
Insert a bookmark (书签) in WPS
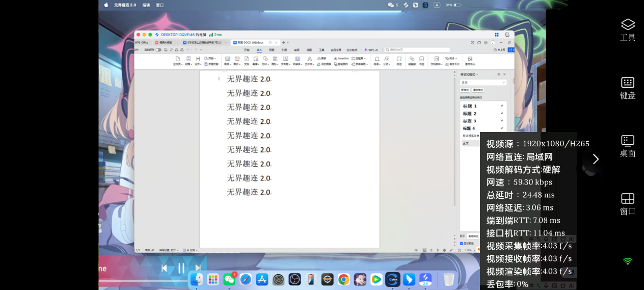[422, 62]
